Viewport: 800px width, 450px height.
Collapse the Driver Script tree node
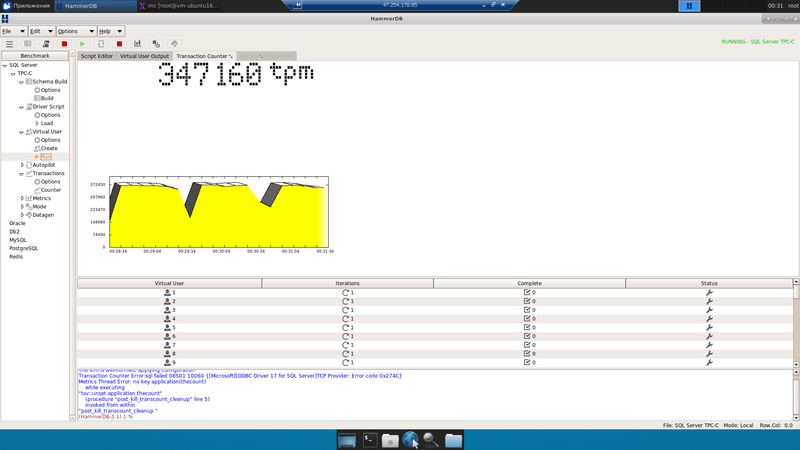click(x=21, y=107)
